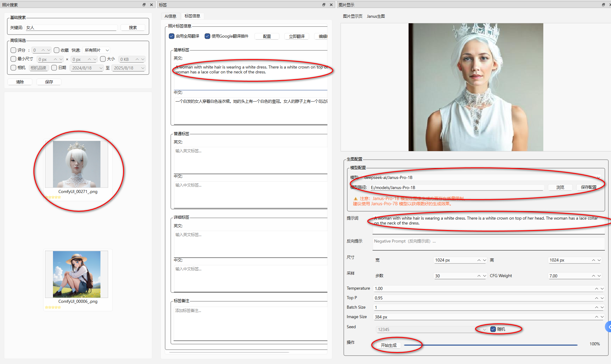Toggle the 启用全局翻译 checkbox

coord(172,36)
